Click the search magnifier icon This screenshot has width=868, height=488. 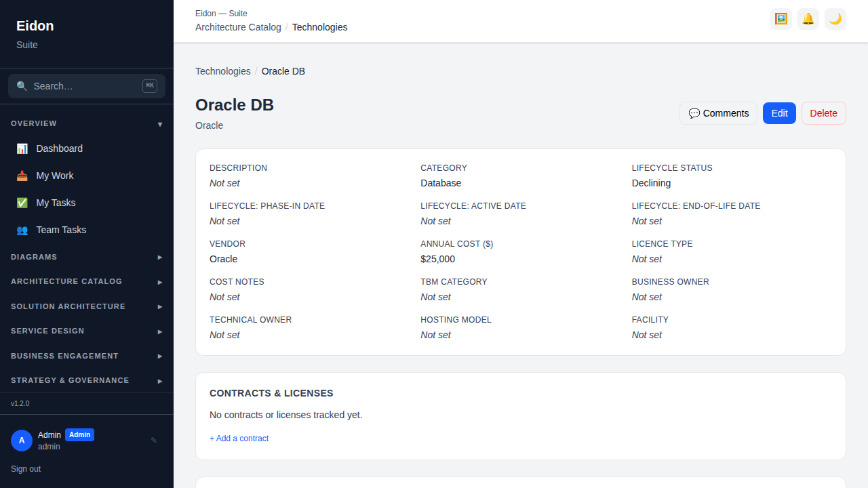point(22,86)
